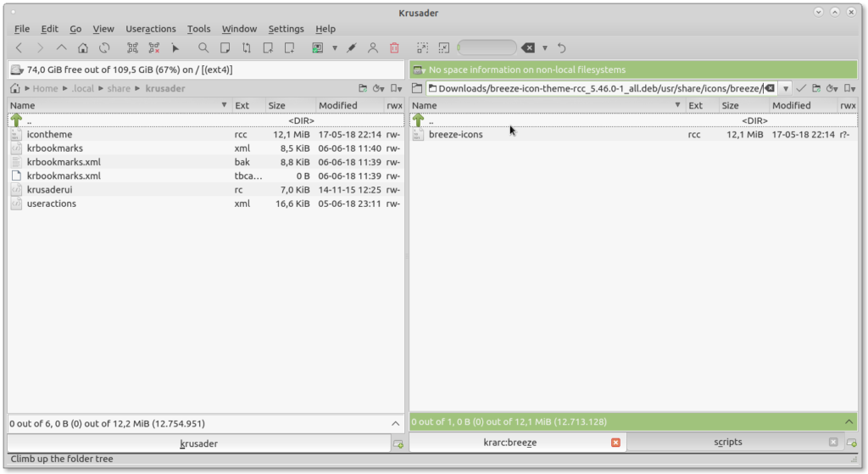Add new tab in left panel

[398, 444]
